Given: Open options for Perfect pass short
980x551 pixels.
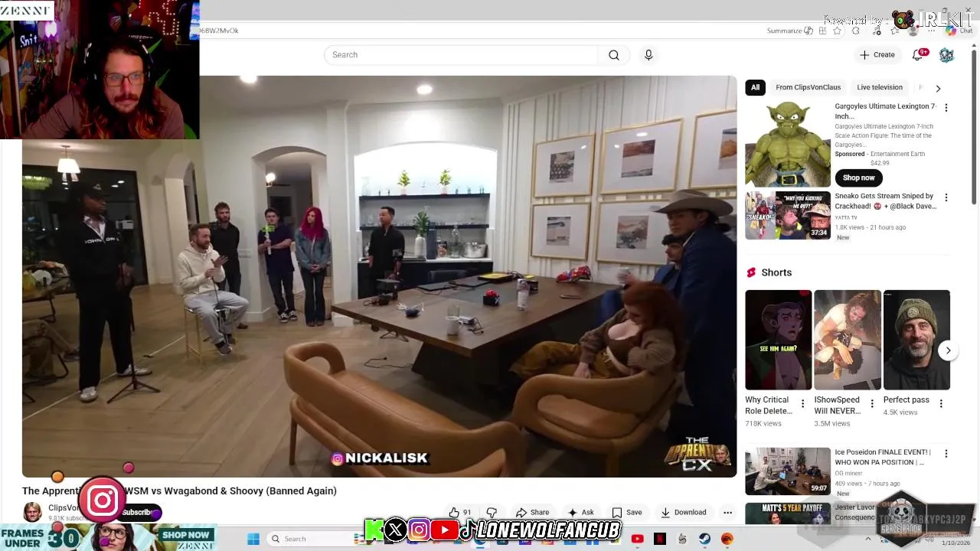Looking at the screenshot, I should pos(941,403).
